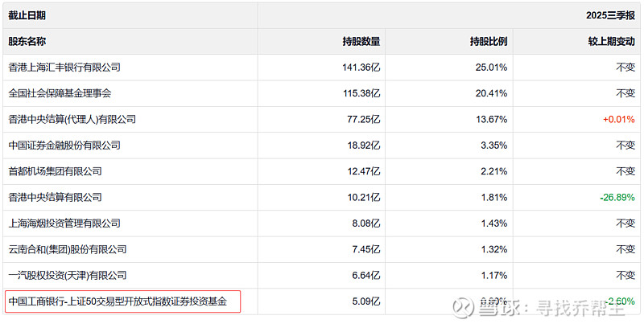This screenshot has height=328, width=644.
Task: Click the highlighted 中国工商银行-上证50 fund name
Action: (118, 301)
